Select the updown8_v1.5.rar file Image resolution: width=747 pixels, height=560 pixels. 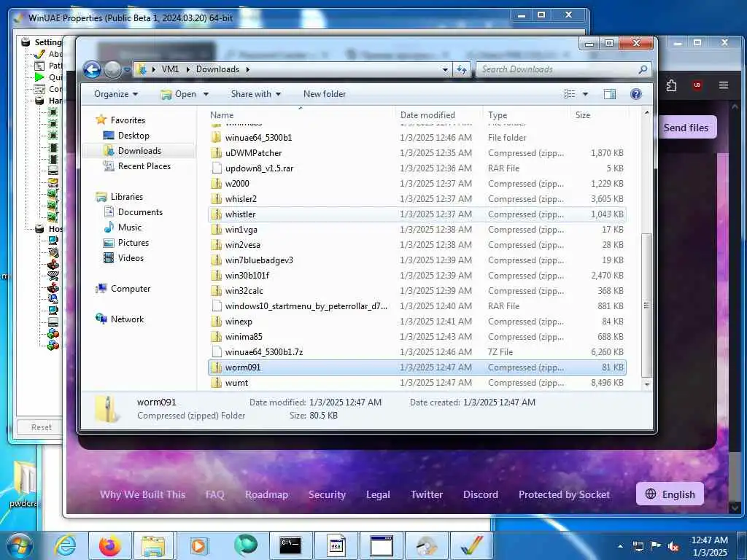[417, 168]
